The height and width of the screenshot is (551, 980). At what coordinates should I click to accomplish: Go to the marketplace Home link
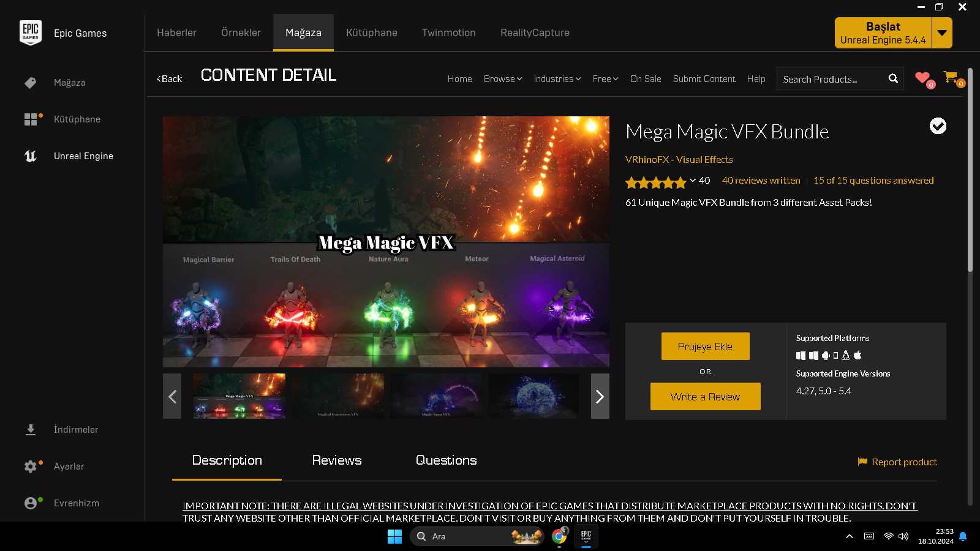click(459, 79)
